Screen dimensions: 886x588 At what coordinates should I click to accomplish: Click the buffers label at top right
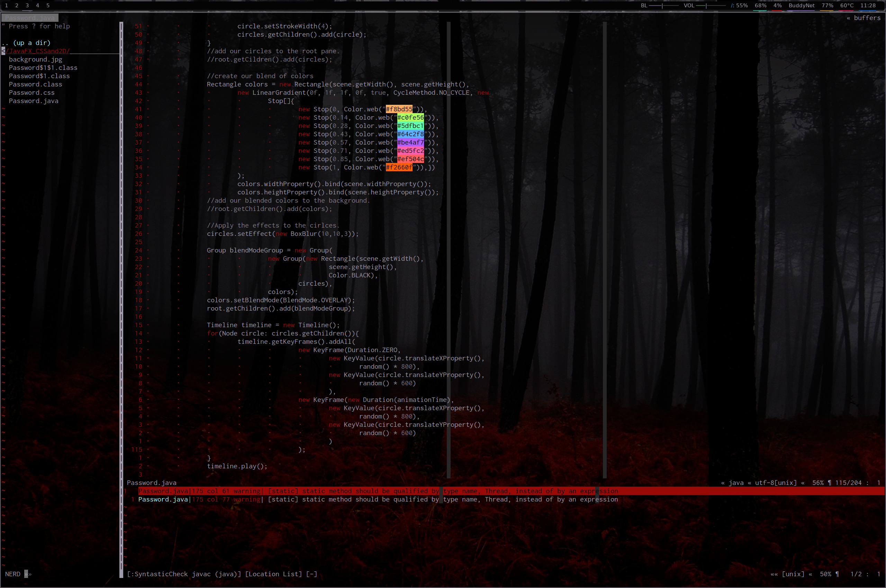click(867, 18)
